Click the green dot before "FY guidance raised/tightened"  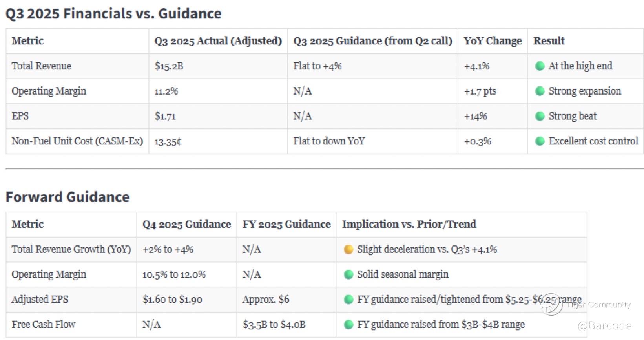(348, 300)
